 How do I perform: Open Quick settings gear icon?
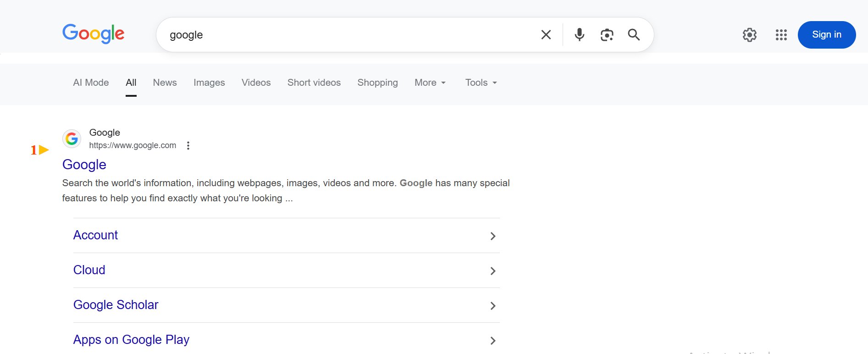[x=750, y=35]
